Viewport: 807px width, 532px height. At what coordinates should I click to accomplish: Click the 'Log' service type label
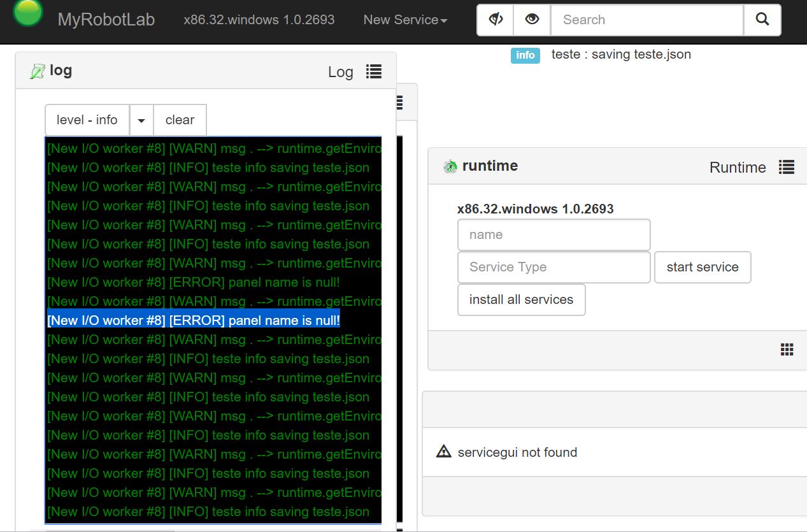pyautogui.click(x=341, y=72)
